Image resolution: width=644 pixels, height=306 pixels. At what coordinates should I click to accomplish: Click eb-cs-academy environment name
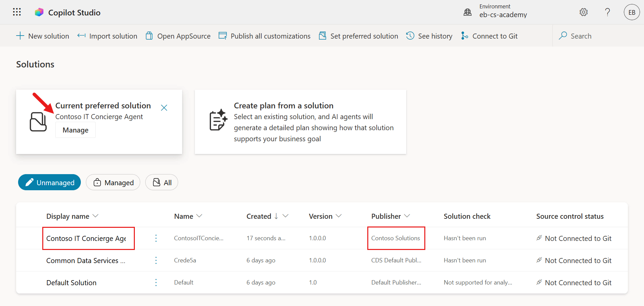[x=503, y=15]
